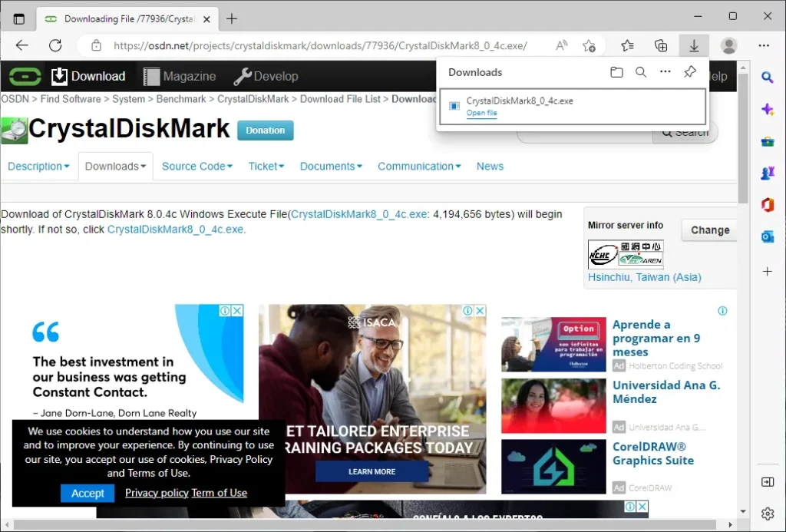
Task: Click the hide sidebar icon
Action: point(767,482)
